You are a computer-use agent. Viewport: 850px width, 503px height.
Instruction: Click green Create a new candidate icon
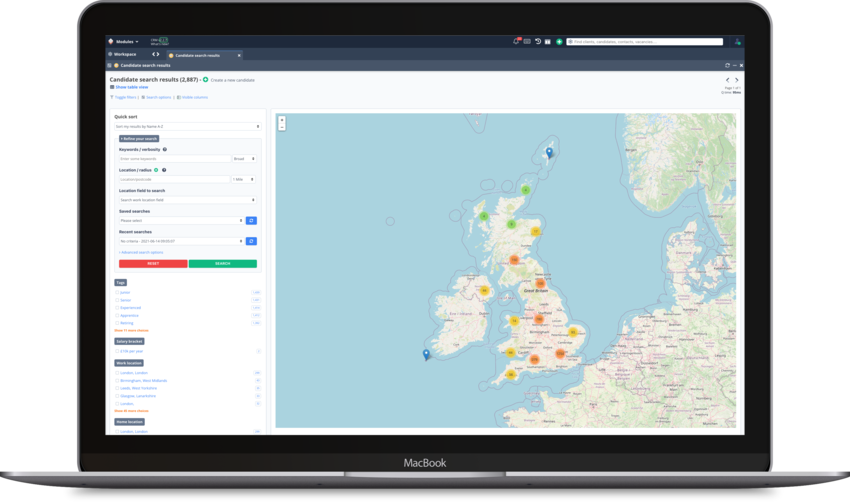[x=205, y=80]
